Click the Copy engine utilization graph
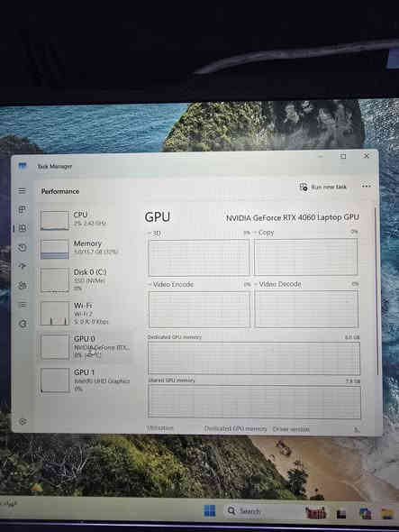The image size is (399, 532). tap(305, 256)
